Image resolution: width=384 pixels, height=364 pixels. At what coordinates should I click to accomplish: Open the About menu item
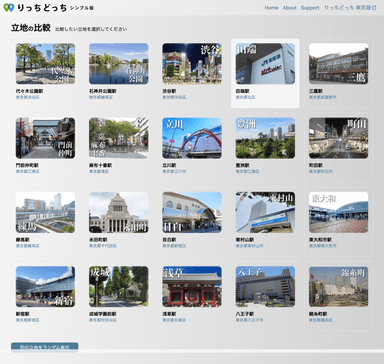click(289, 8)
